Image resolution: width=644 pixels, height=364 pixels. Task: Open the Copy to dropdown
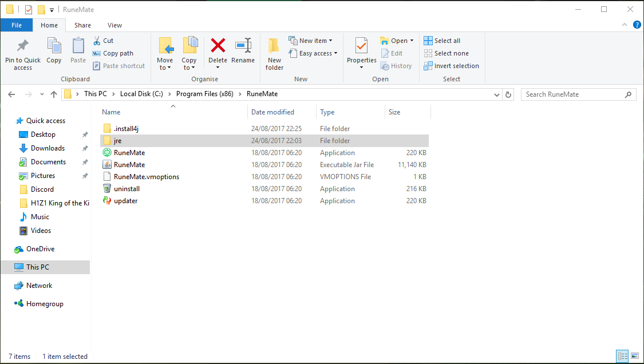point(189,54)
